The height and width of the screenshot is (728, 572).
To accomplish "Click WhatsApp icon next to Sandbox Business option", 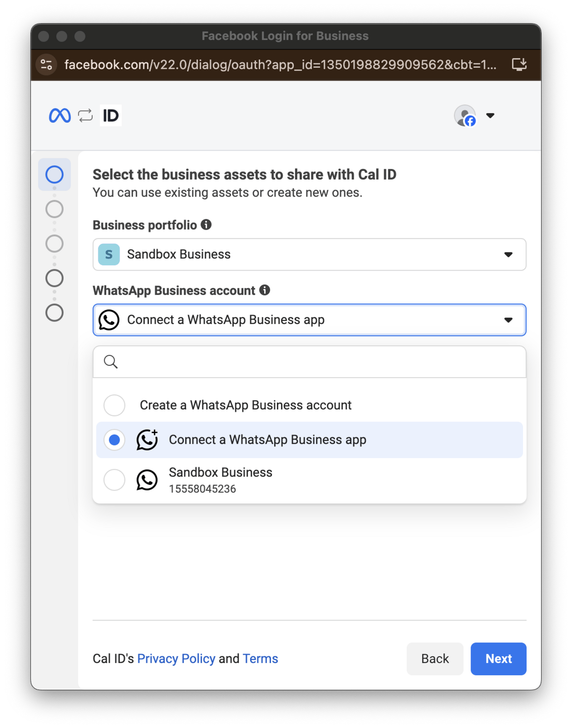I will [147, 480].
